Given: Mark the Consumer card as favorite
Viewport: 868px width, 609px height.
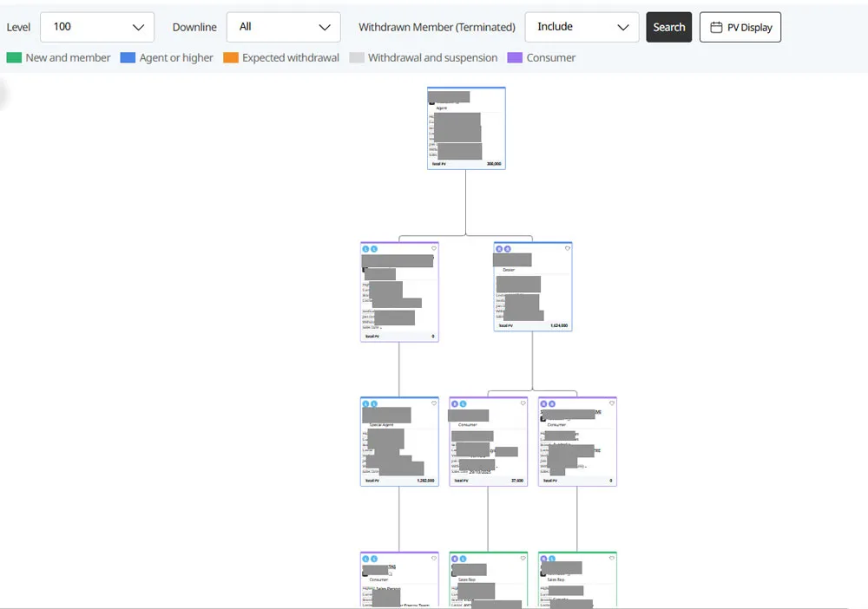Looking at the screenshot, I should click(523, 403).
